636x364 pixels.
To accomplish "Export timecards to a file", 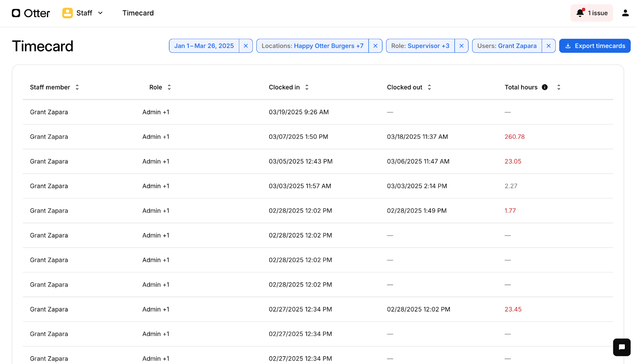I will tap(595, 46).
